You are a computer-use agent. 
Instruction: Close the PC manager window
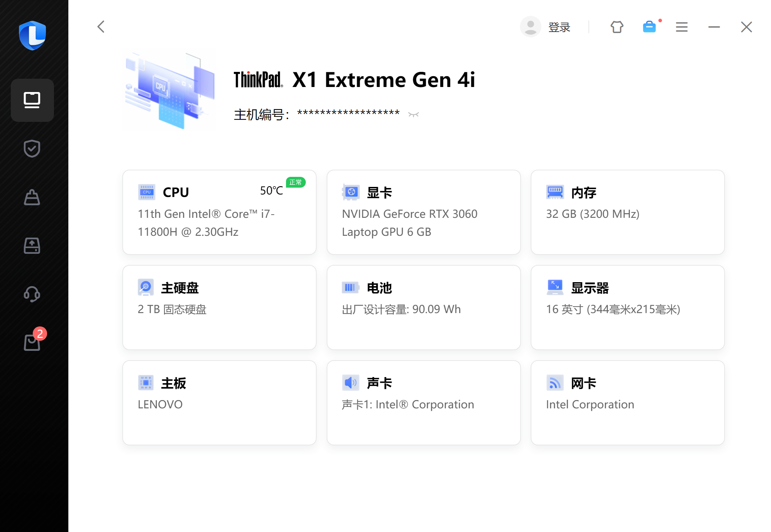click(x=746, y=27)
